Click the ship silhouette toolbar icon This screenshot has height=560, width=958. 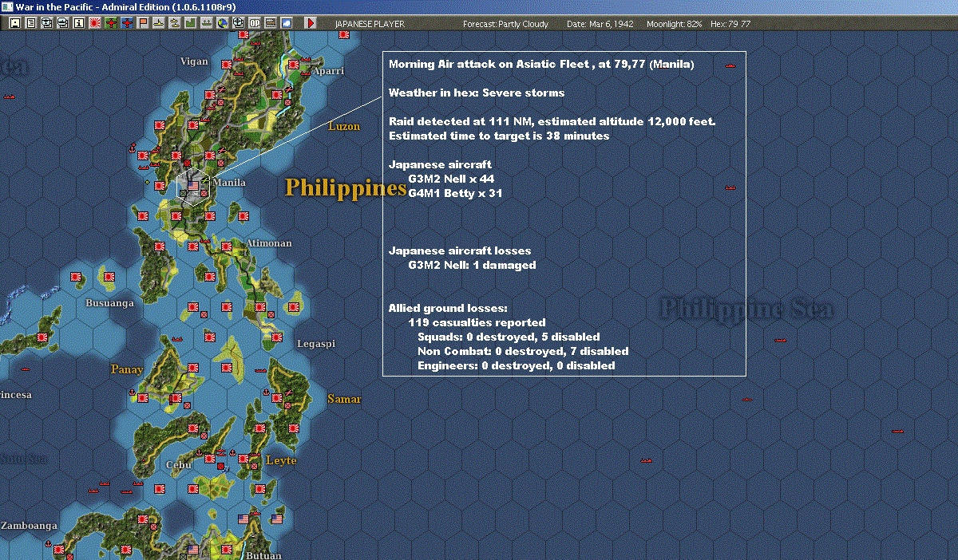click(x=206, y=24)
